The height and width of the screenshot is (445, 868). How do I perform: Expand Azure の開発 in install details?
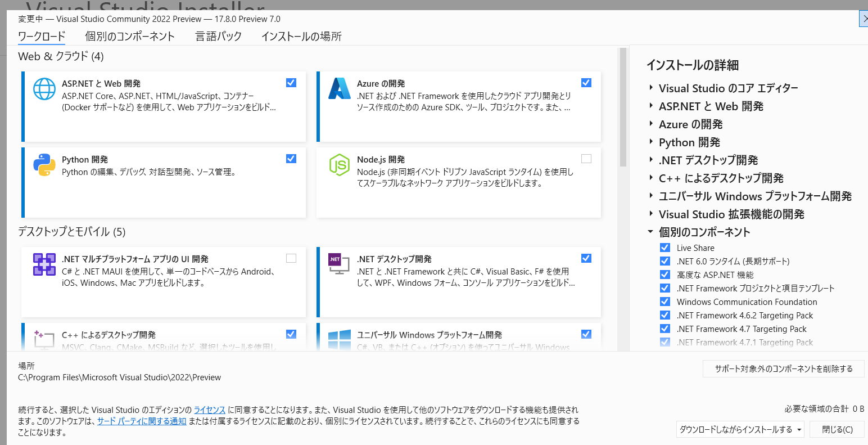click(x=651, y=124)
